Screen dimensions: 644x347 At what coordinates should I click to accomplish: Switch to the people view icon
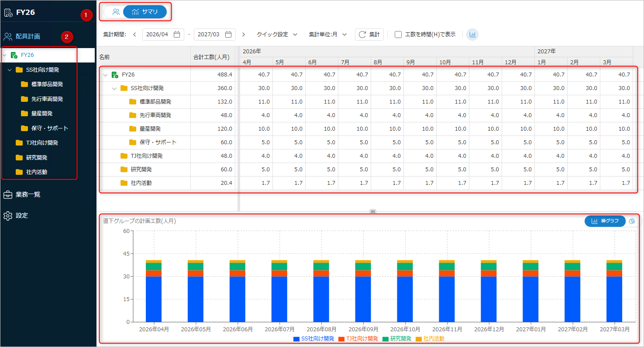coord(116,12)
